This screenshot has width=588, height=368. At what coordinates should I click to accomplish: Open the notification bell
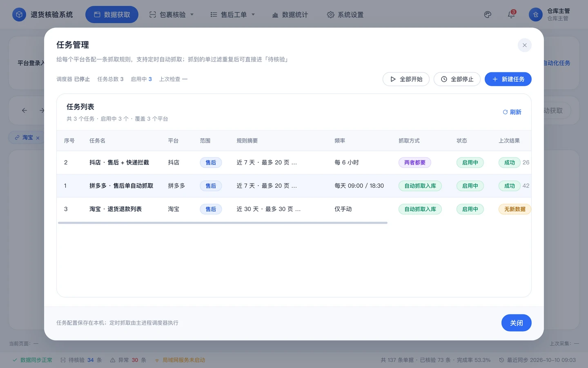click(x=511, y=15)
